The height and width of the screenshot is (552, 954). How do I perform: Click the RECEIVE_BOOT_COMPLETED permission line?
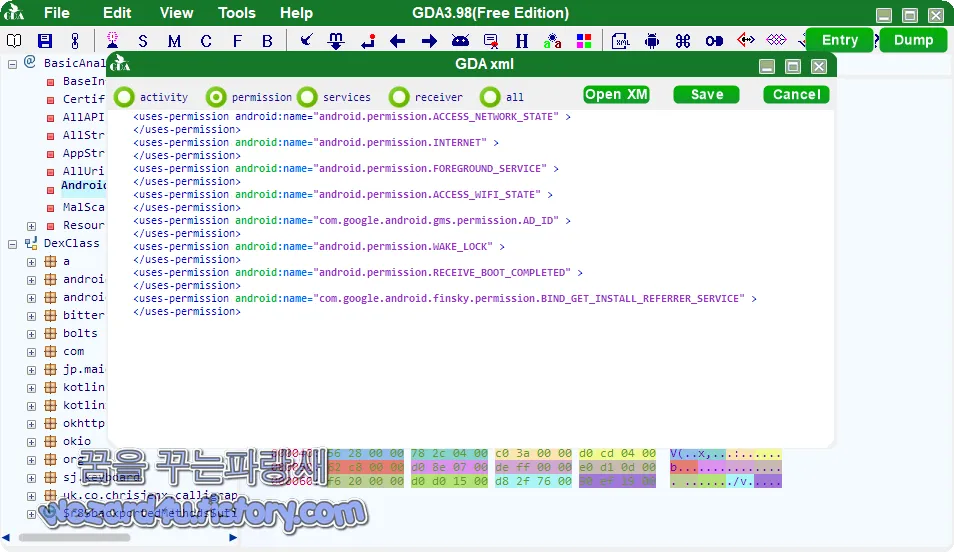tap(358, 273)
